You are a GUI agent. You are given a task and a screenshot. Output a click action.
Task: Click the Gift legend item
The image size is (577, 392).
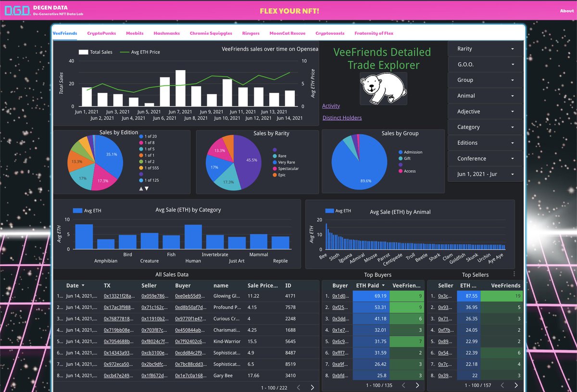pos(404,158)
